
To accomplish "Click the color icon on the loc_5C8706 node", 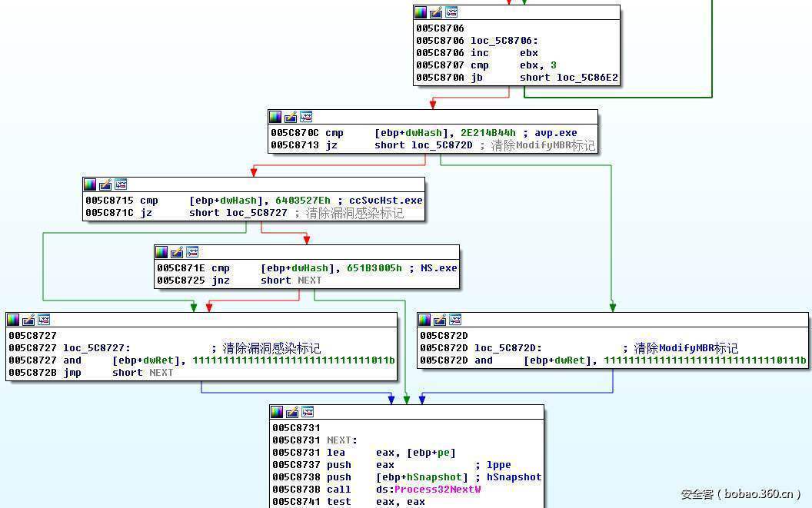I will pos(421,12).
